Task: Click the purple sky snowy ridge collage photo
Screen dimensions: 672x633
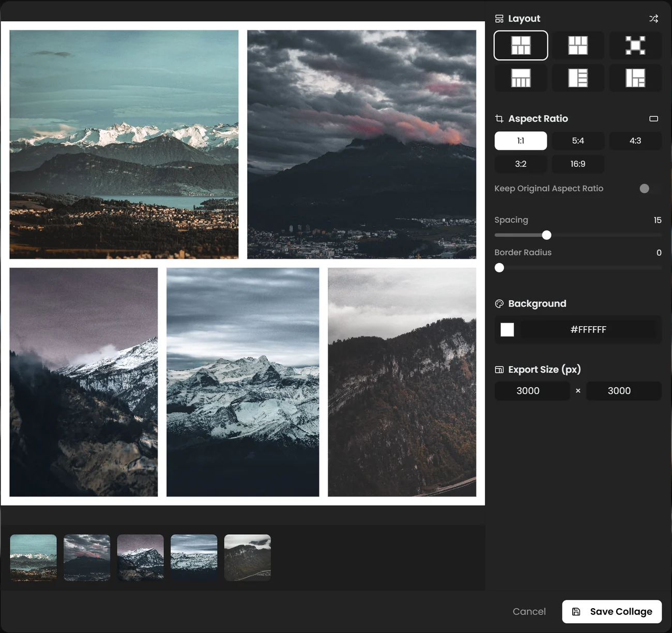Action: 84,382
